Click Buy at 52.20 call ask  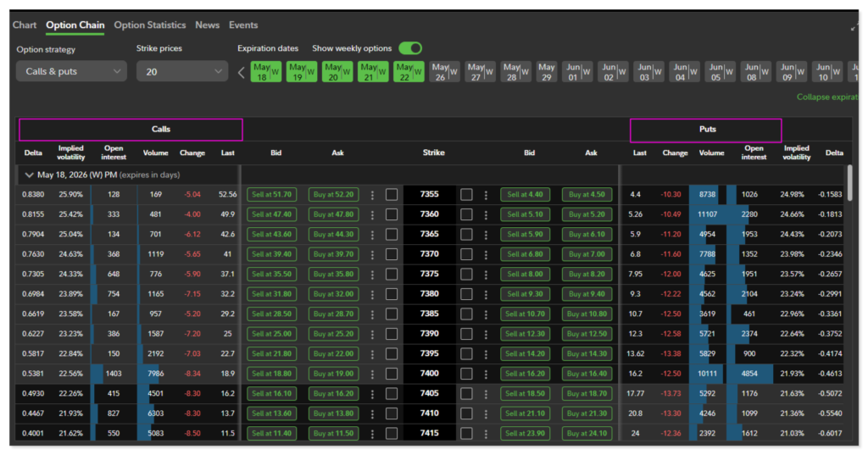point(333,194)
